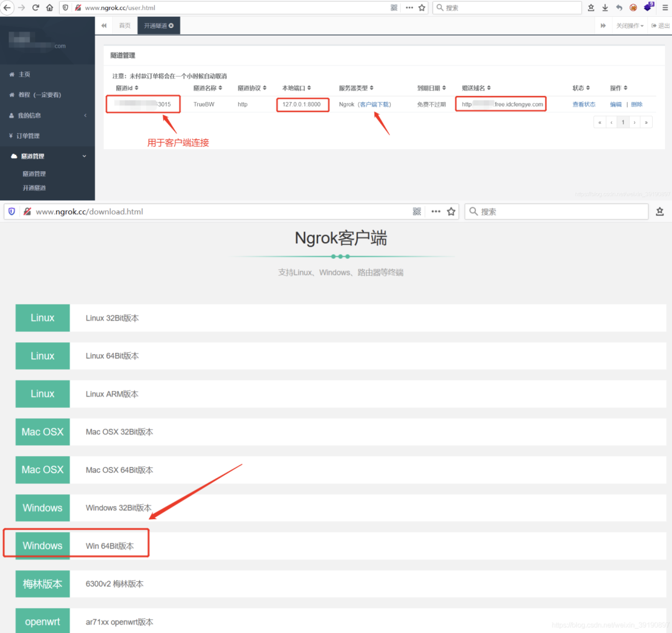
Task: Open three-dot menu in download.html address bar
Action: coord(436,211)
